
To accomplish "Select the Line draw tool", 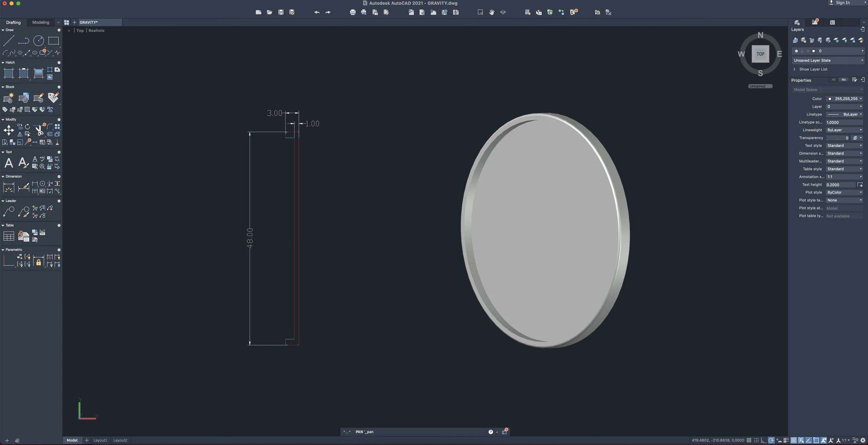I will click(8, 41).
